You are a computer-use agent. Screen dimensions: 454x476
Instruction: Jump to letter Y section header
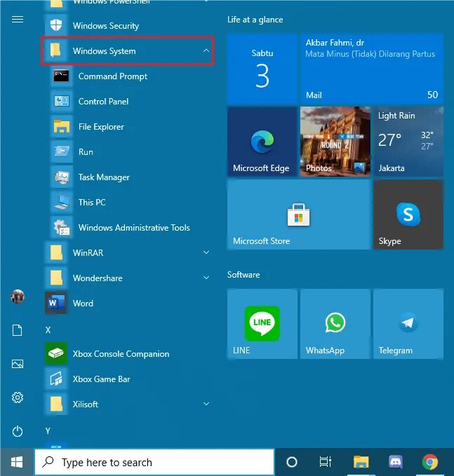point(48,430)
